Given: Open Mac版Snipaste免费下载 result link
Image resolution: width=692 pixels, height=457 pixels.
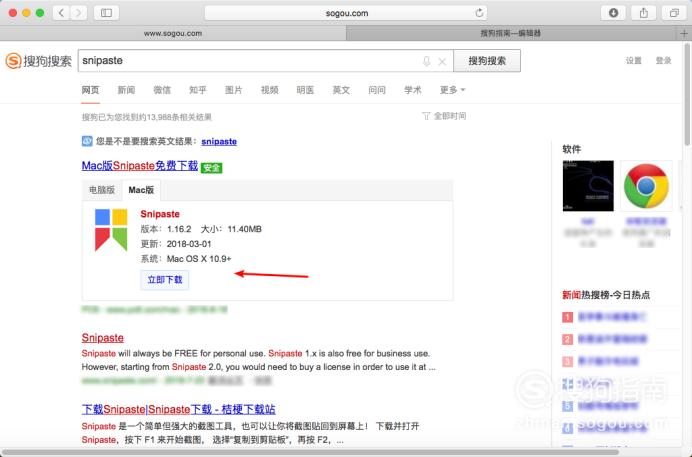Looking at the screenshot, I should coord(139,166).
